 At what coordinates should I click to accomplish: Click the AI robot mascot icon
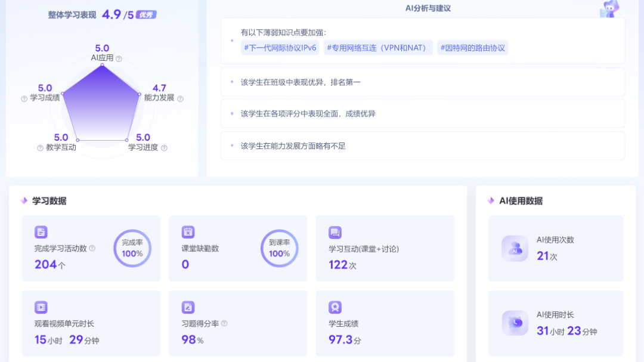tap(609, 8)
